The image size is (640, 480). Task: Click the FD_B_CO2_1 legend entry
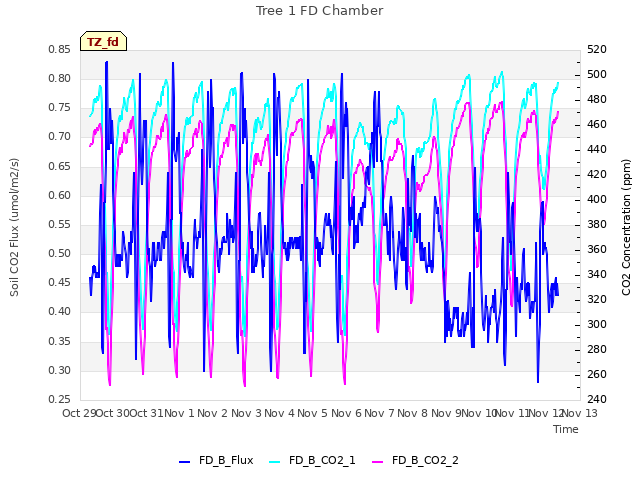tap(312, 460)
